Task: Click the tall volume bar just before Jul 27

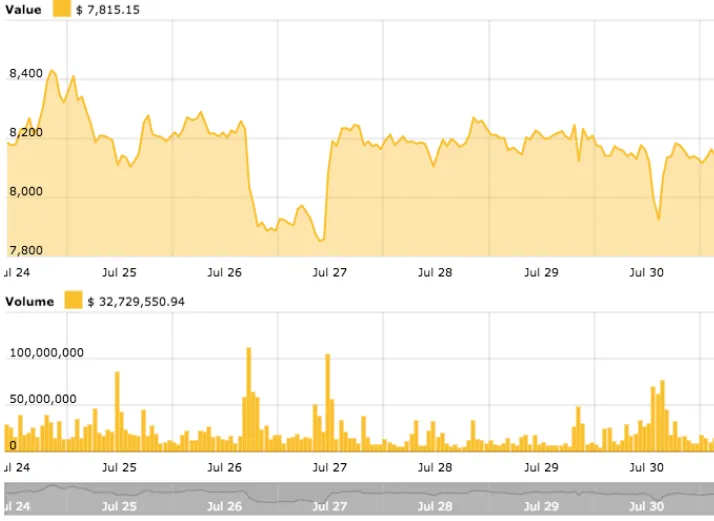Action: click(x=327, y=403)
